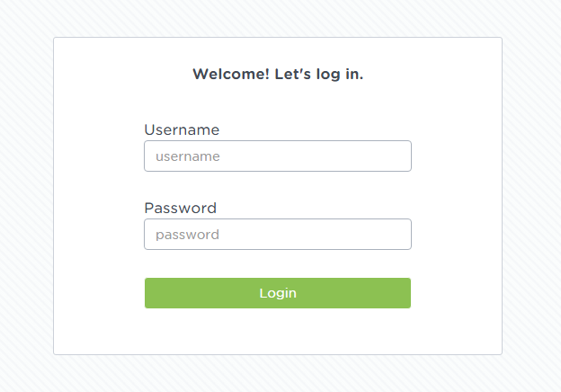
Task: Select the field showing 'password' placeholder
Action: (x=278, y=235)
